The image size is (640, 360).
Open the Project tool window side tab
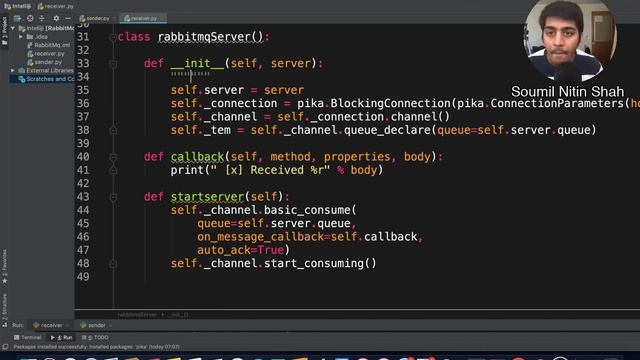tap(4, 32)
